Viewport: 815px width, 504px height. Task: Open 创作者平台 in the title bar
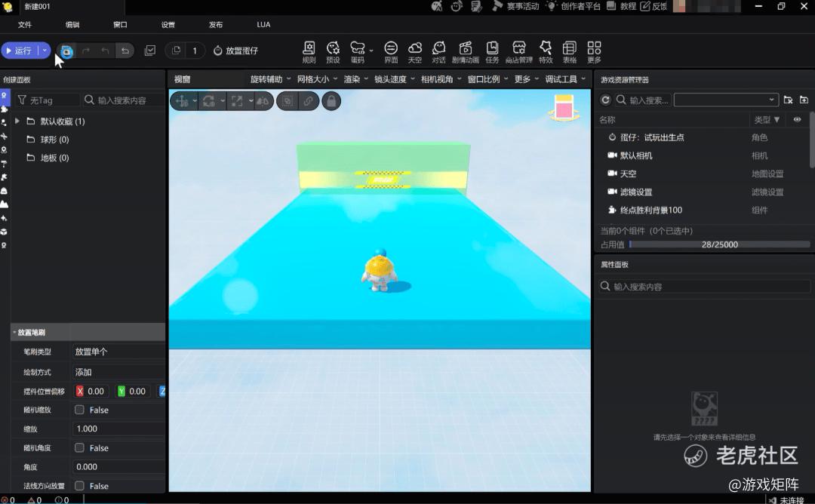click(x=574, y=6)
